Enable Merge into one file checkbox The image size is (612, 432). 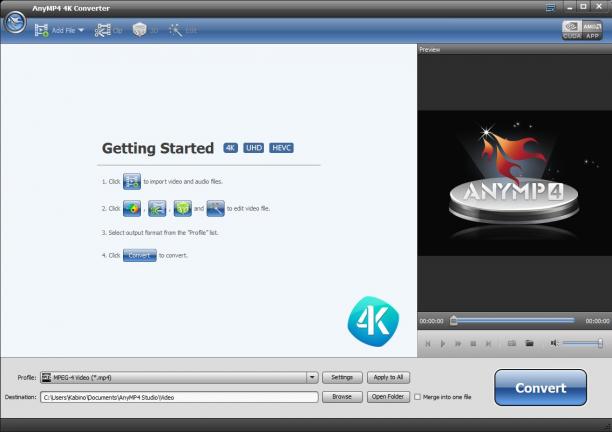coord(418,397)
